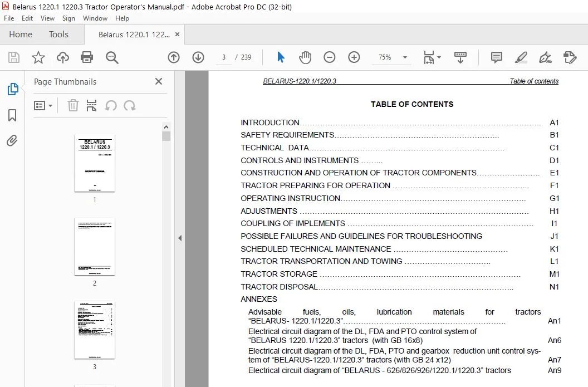The image size is (588, 387).
Task: Click the ANNEXES heading text
Action: [x=259, y=299]
